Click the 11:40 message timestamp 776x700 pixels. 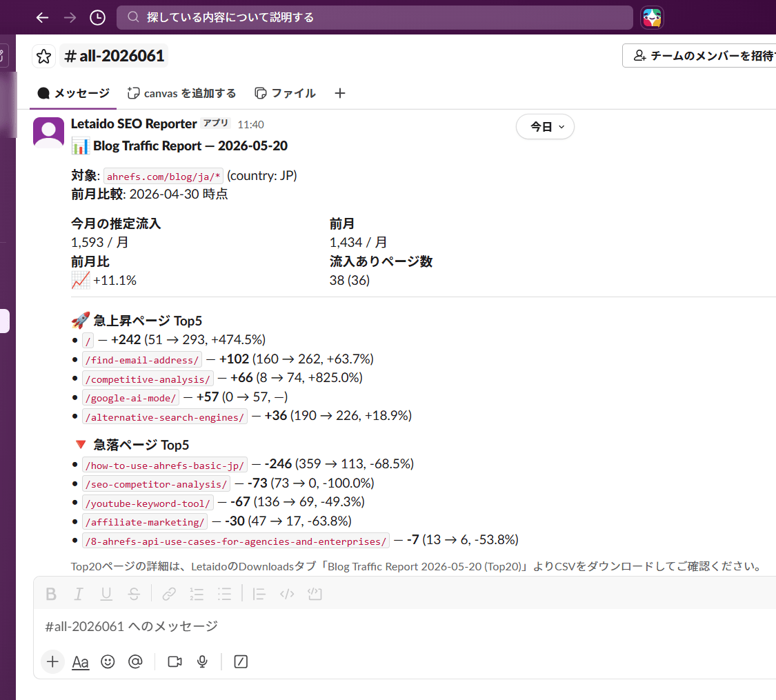(x=250, y=125)
